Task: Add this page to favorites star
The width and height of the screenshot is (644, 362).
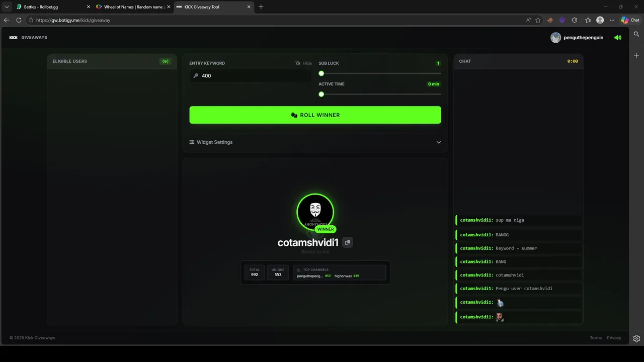Action: [538, 20]
